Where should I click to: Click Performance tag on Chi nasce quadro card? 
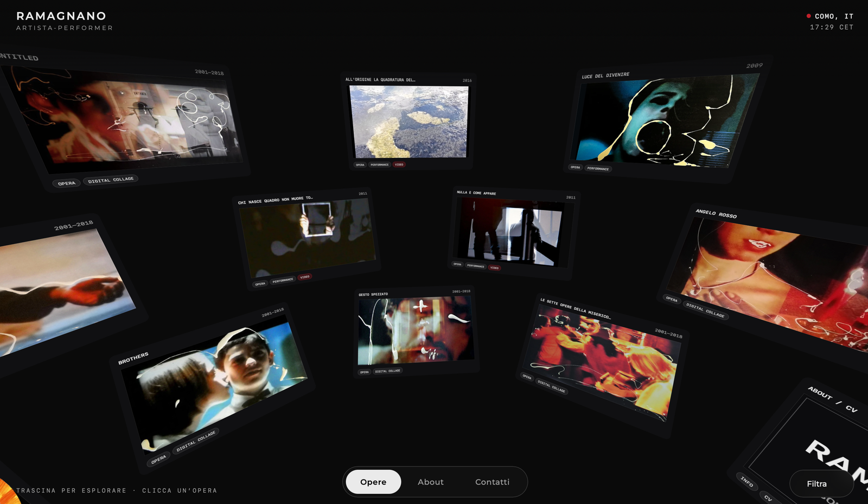[x=283, y=280]
